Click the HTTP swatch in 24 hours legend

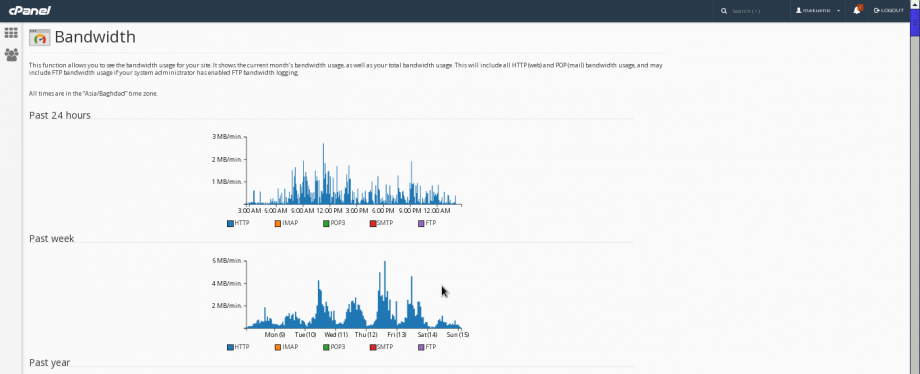pyautogui.click(x=231, y=223)
